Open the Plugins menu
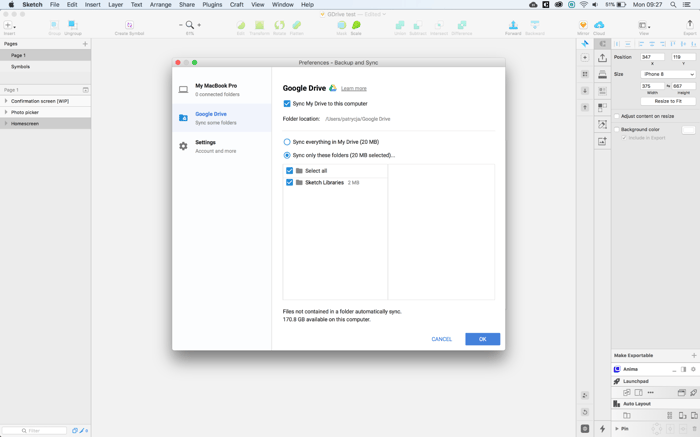This screenshot has height=437, width=700. point(212,5)
